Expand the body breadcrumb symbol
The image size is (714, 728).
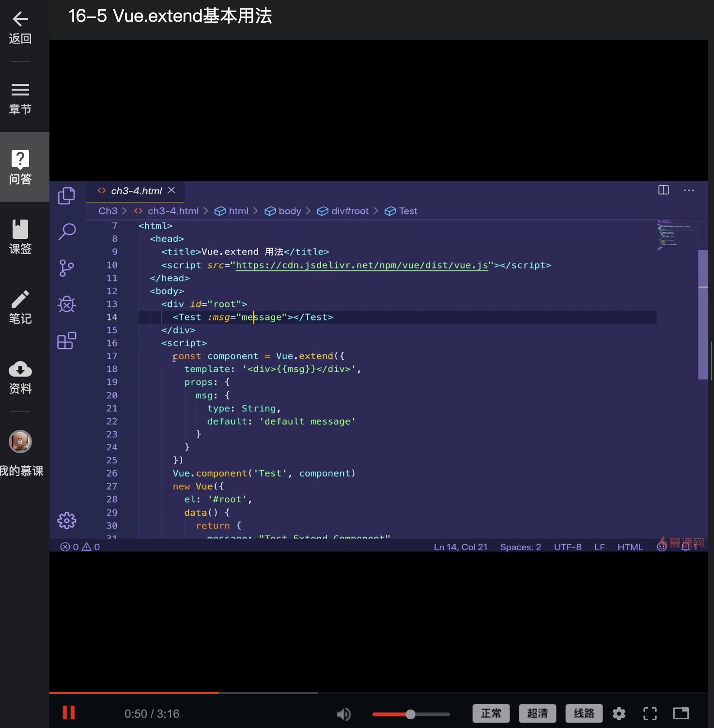click(x=283, y=211)
